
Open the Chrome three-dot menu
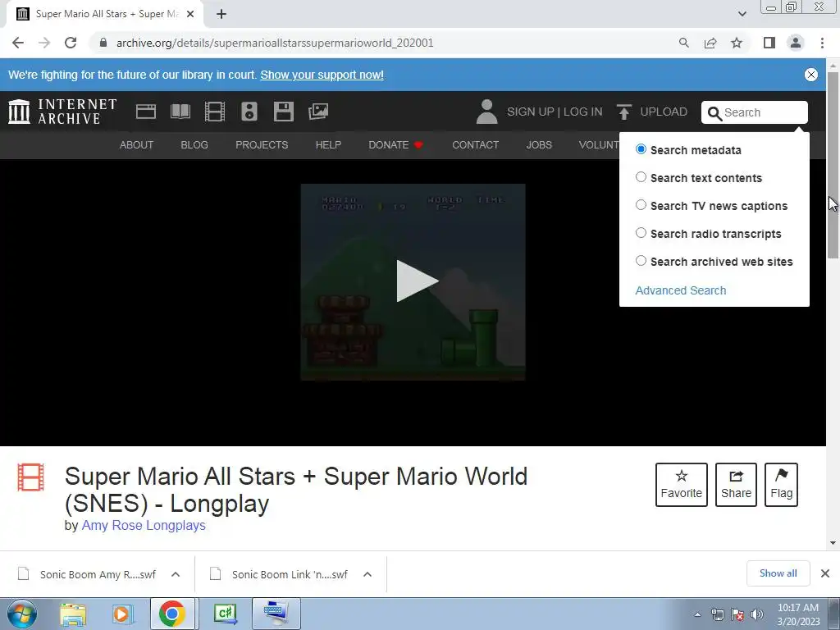point(822,43)
